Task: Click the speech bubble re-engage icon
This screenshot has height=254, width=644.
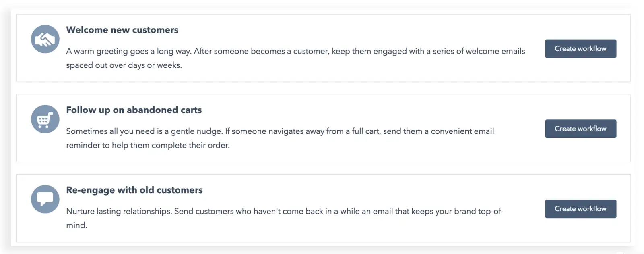Action: (45, 199)
